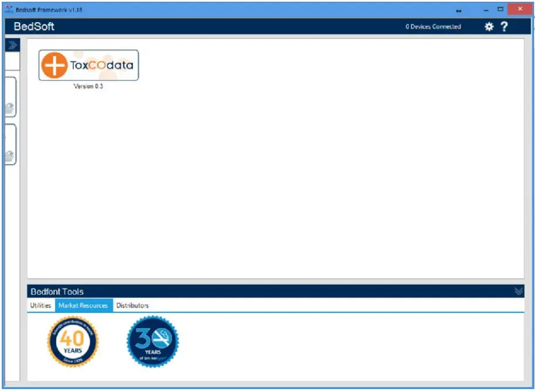
Task: Launch the ToxCOdata application
Action: (88, 64)
